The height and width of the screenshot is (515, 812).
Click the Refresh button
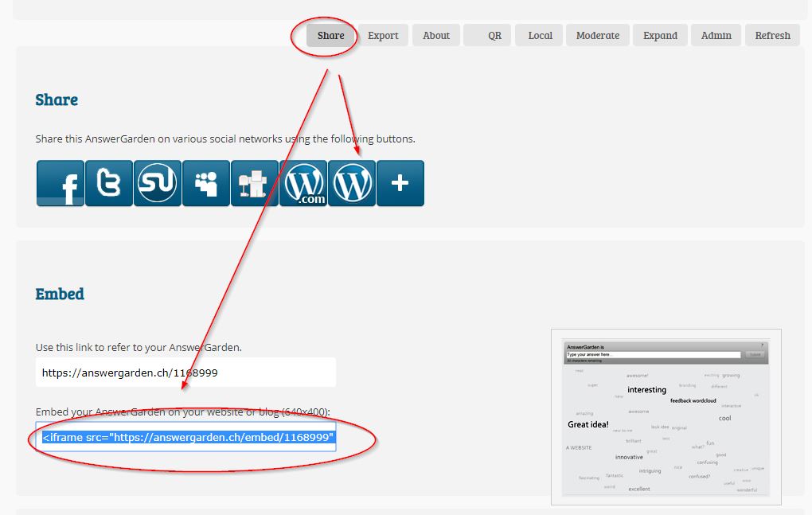pyautogui.click(x=773, y=35)
